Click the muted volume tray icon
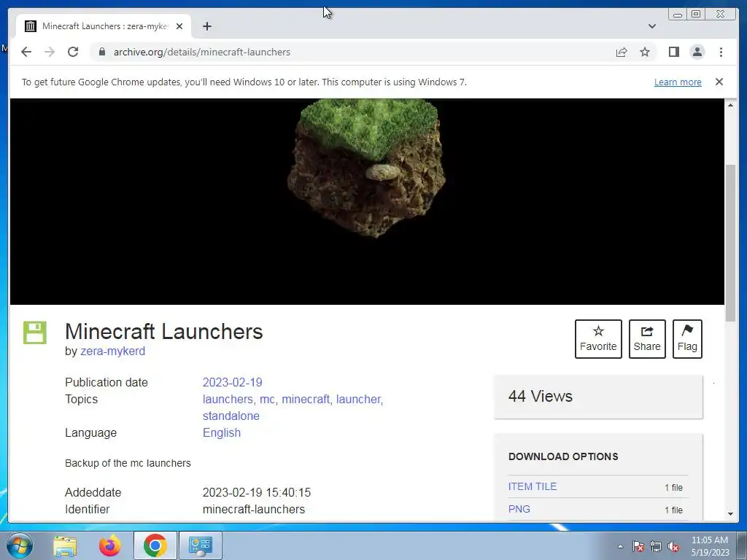Image resolution: width=747 pixels, height=560 pixels. coord(673,546)
